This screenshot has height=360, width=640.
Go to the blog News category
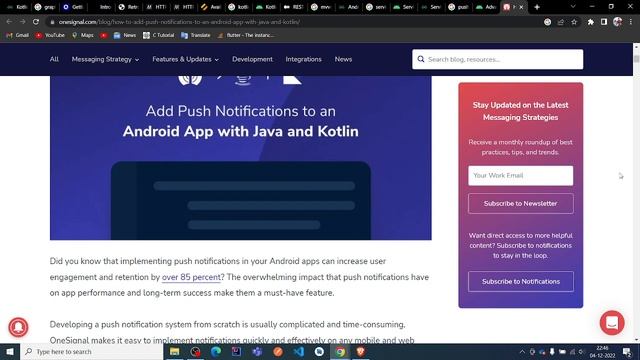click(x=343, y=59)
